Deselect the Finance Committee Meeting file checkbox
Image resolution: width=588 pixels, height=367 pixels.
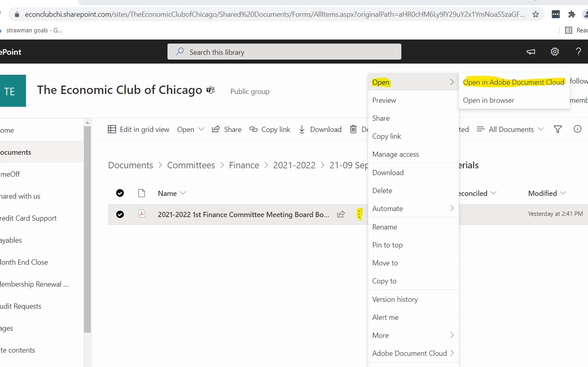point(120,214)
